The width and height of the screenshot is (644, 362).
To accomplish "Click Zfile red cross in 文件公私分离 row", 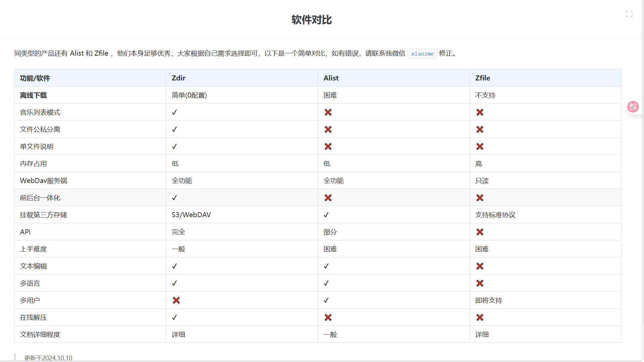I will pos(480,129).
